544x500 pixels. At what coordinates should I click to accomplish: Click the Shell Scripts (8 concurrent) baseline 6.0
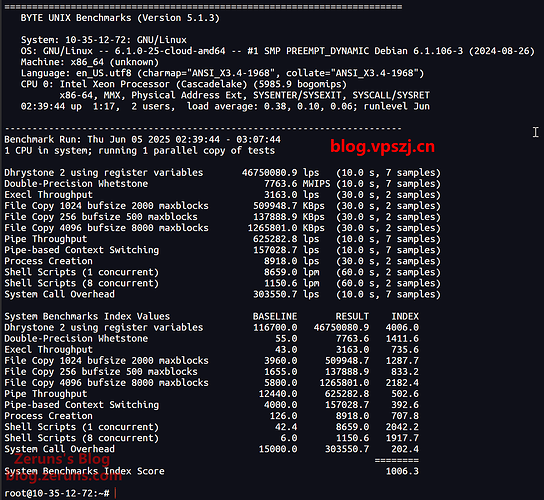click(289, 438)
